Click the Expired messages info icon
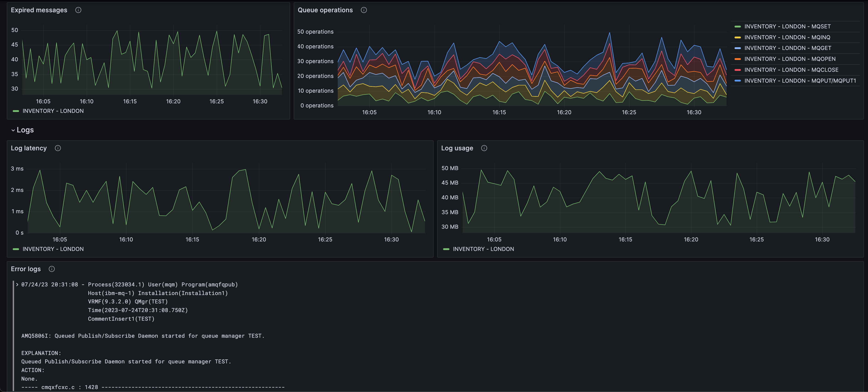The height and width of the screenshot is (392, 868). pos(78,10)
